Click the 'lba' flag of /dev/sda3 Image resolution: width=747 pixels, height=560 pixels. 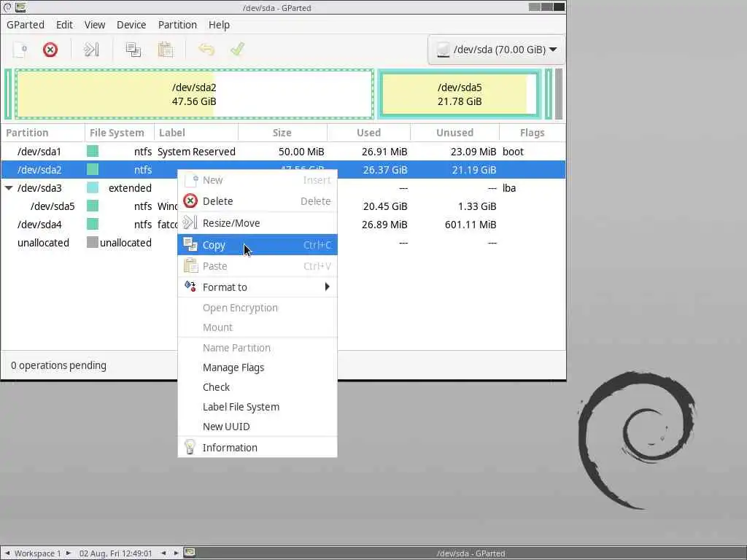click(509, 188)
